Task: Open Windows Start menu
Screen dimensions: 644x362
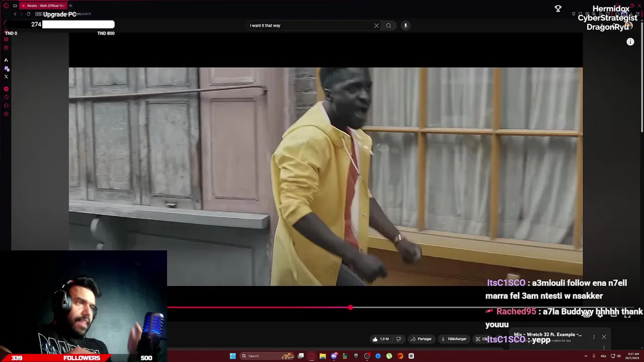Action: [232, 356]
